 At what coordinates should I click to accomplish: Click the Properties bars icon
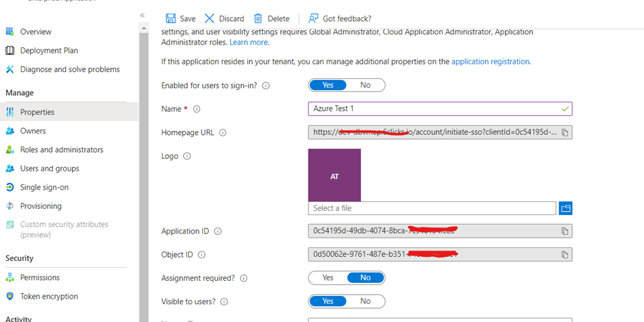10,112
